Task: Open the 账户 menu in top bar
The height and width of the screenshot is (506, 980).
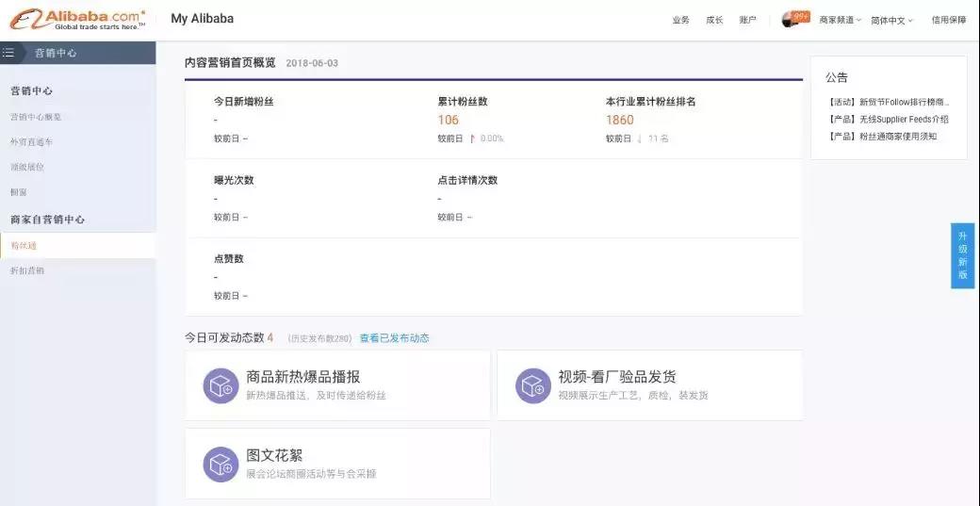Action: point(747,20)
